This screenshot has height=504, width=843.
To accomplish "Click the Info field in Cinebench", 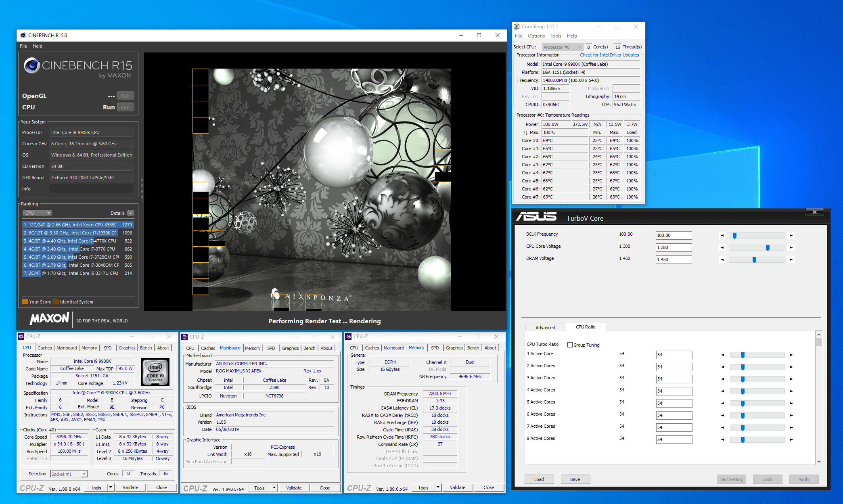I will pyautogui.click(x=92, y=189).
